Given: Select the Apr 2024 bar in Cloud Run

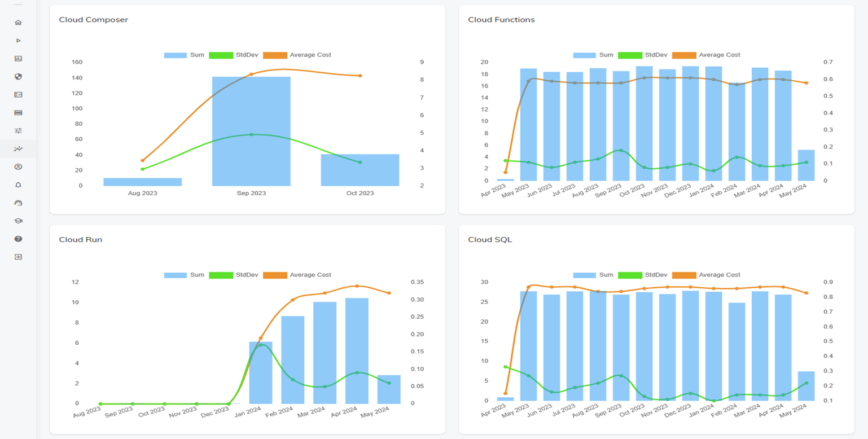Looking at the screenshot, I should (x=357, y=351).
